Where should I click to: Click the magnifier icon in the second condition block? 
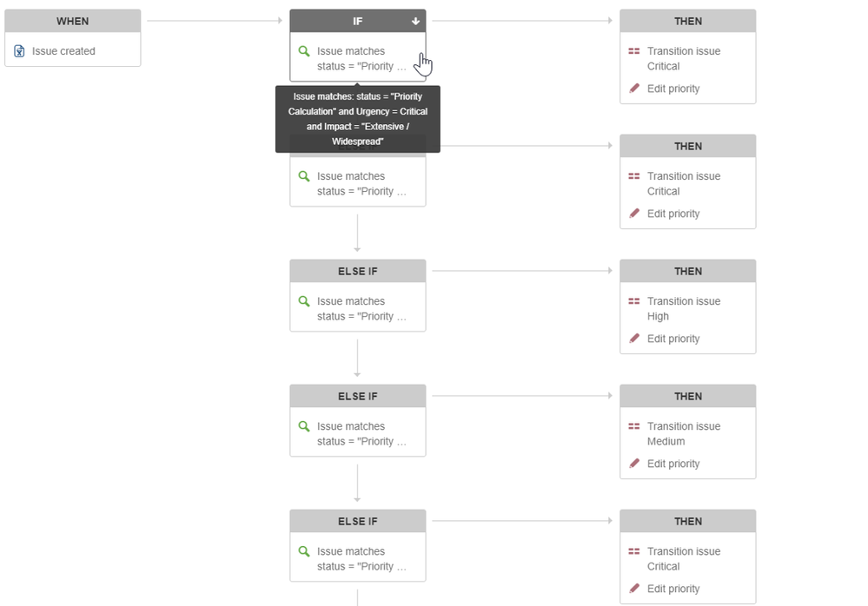[303, 175]
